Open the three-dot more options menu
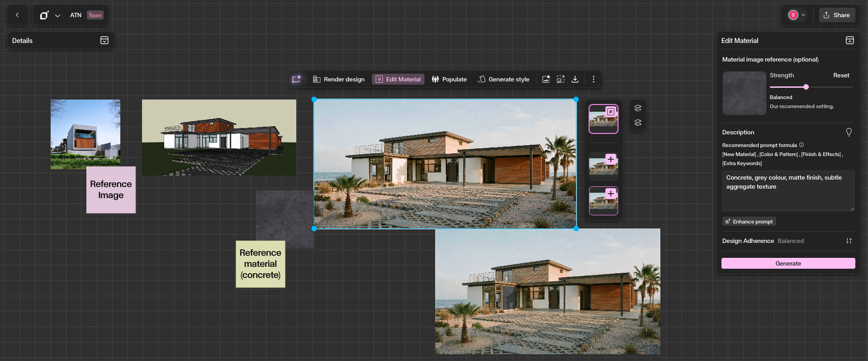 (593, 79)
